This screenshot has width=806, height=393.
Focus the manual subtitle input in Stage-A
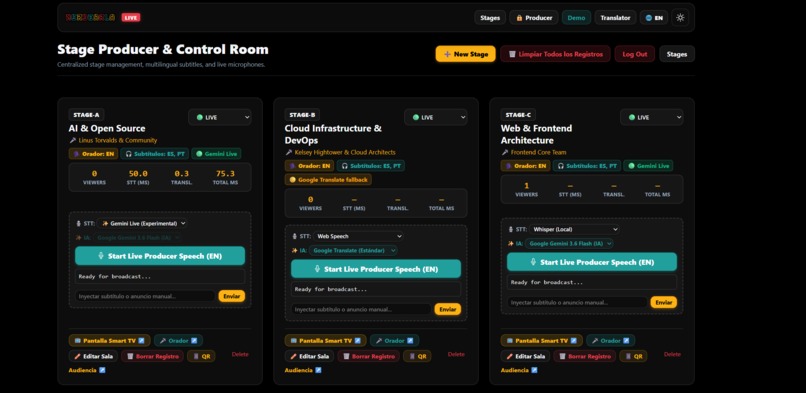pyautogui.click(x=145, y=296)
